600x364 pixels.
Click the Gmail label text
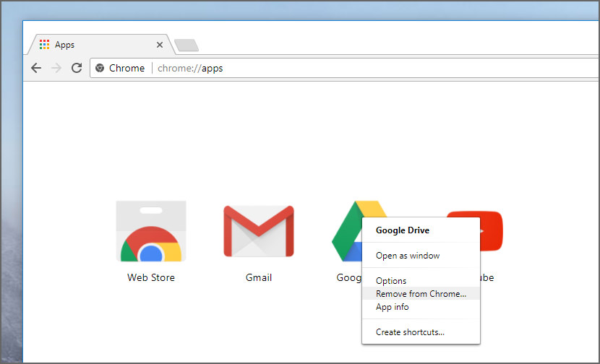pyautogui.click(x=259, y=277)
